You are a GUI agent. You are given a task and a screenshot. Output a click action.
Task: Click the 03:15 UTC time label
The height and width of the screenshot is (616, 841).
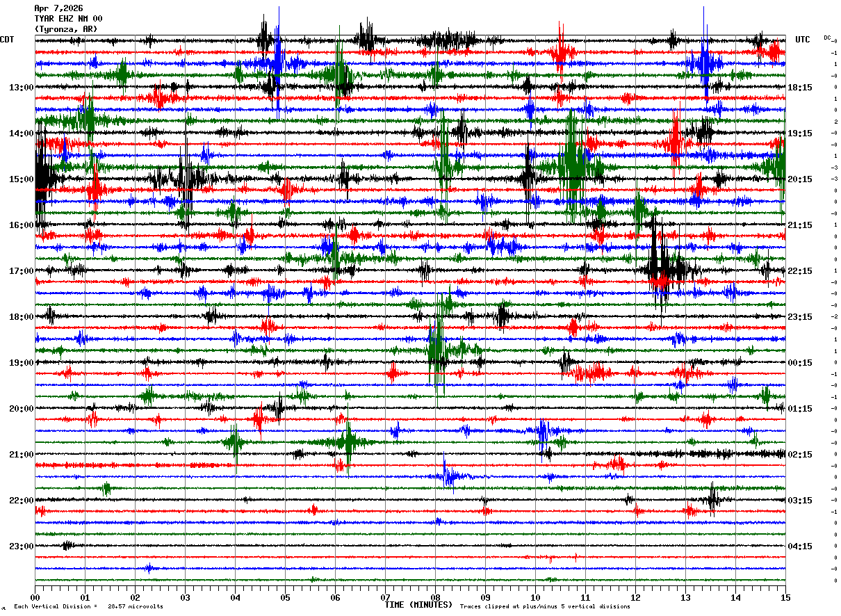click(x=800, y=501)
